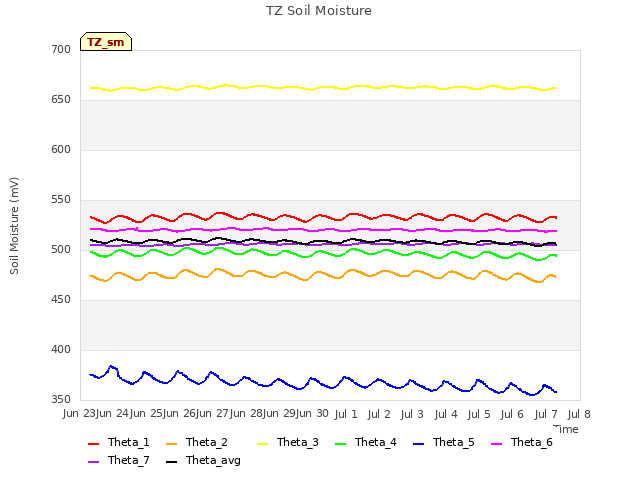This screenshot has width=640, height=480.
Task: Click the 450 y-axis tick label
Action: 61,300
